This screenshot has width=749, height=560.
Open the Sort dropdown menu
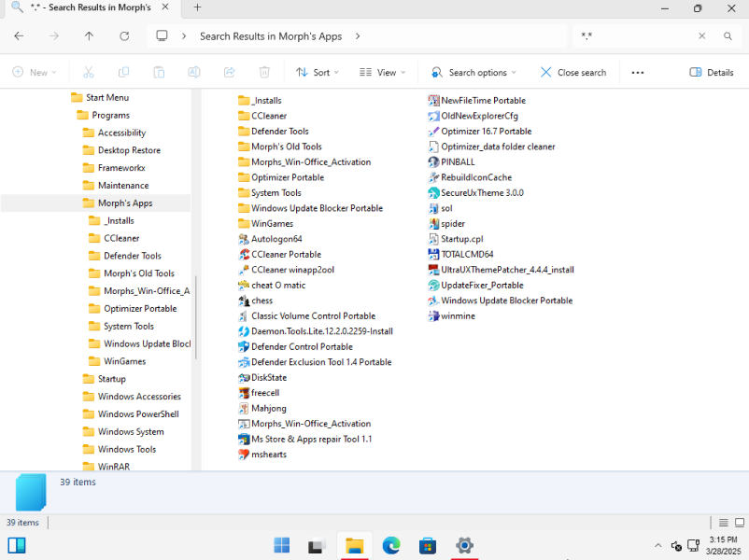pyautogui.click(x=318, y=73)
